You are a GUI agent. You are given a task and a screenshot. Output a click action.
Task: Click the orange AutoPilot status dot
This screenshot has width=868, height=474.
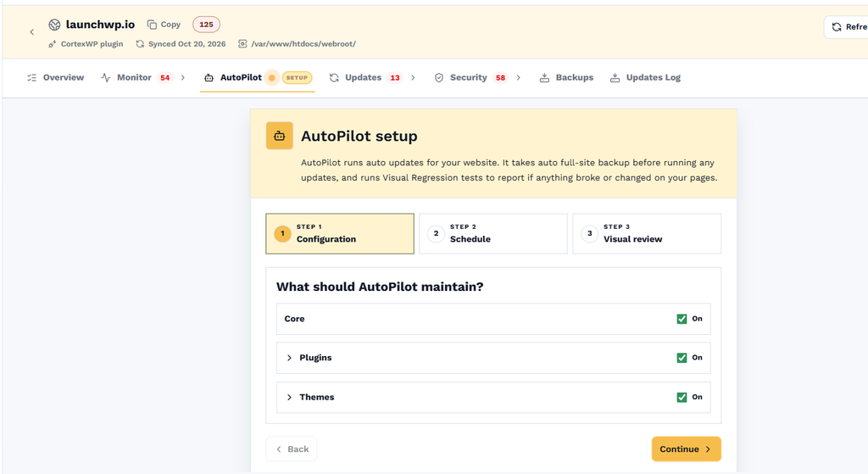(x=272, y=77)
